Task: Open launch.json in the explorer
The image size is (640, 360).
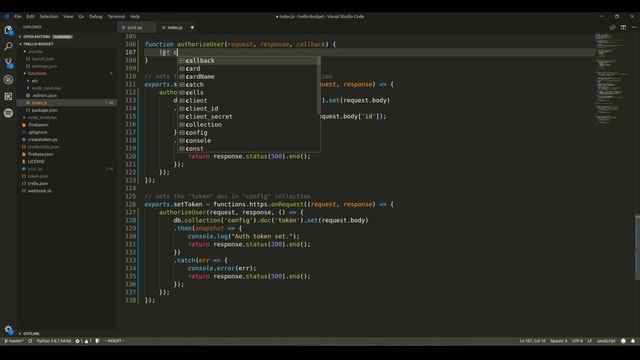Action: [67, 59]
